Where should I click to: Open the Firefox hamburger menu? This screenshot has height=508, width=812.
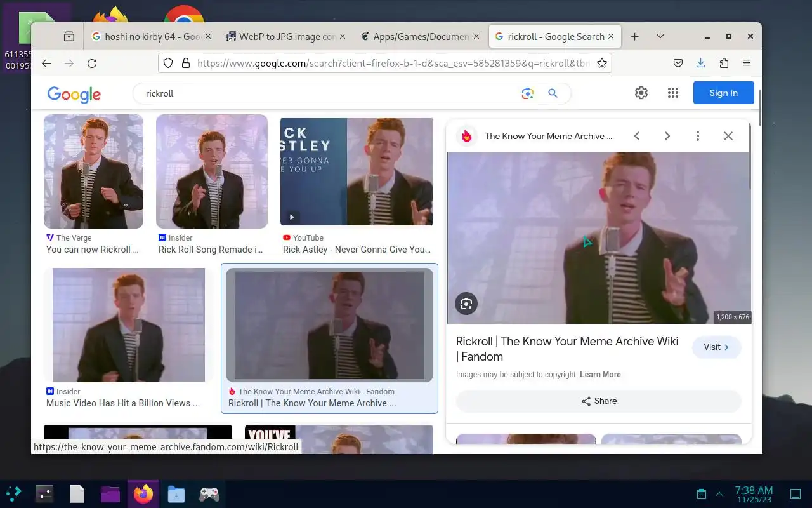[x=747, y=63]
